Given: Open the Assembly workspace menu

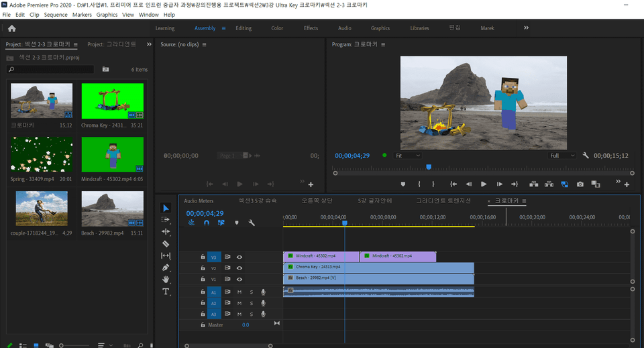Looking at the screenshot, I should pyautogui.click(x=223, y=28).
